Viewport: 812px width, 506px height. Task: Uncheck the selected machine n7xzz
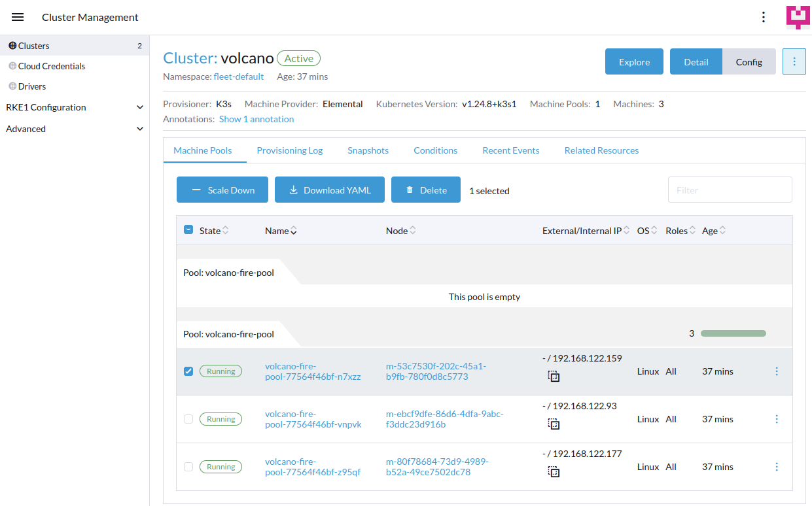(x=188, y=371)
